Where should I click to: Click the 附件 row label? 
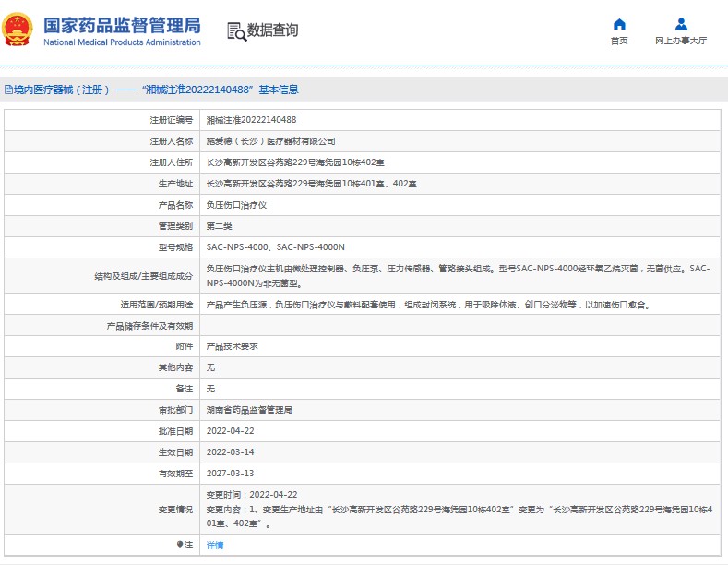click(x=185, y=346)
